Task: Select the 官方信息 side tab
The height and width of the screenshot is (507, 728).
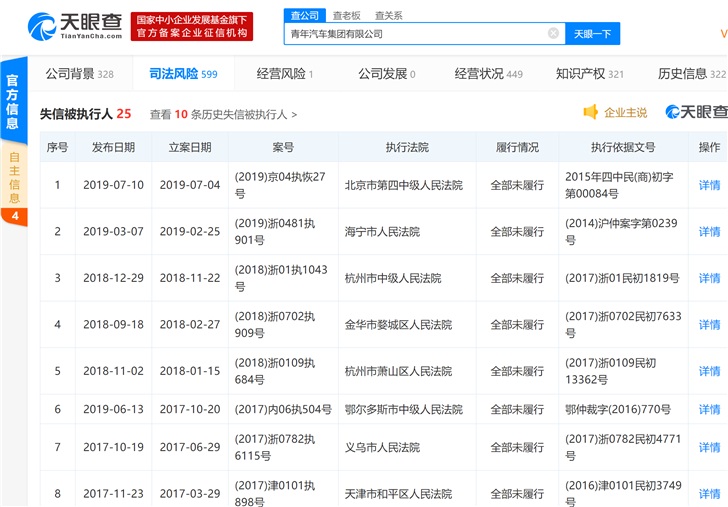Action: tap(13, 102)
